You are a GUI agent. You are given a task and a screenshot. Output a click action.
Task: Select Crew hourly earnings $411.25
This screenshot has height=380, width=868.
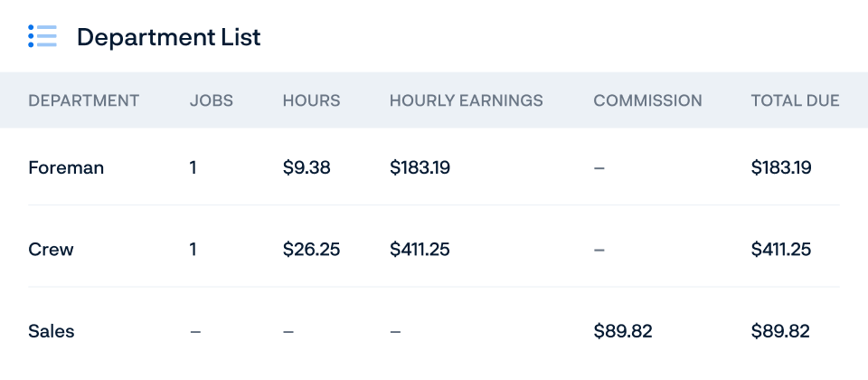[x=420, y=250]
